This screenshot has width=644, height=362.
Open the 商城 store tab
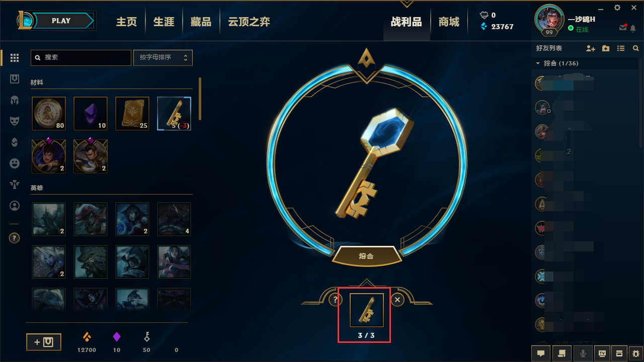click(449, 22)
